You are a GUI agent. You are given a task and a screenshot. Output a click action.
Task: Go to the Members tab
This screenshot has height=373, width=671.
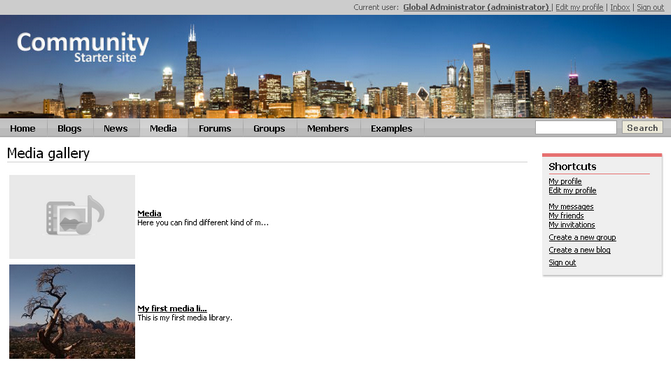pos(328,128)
